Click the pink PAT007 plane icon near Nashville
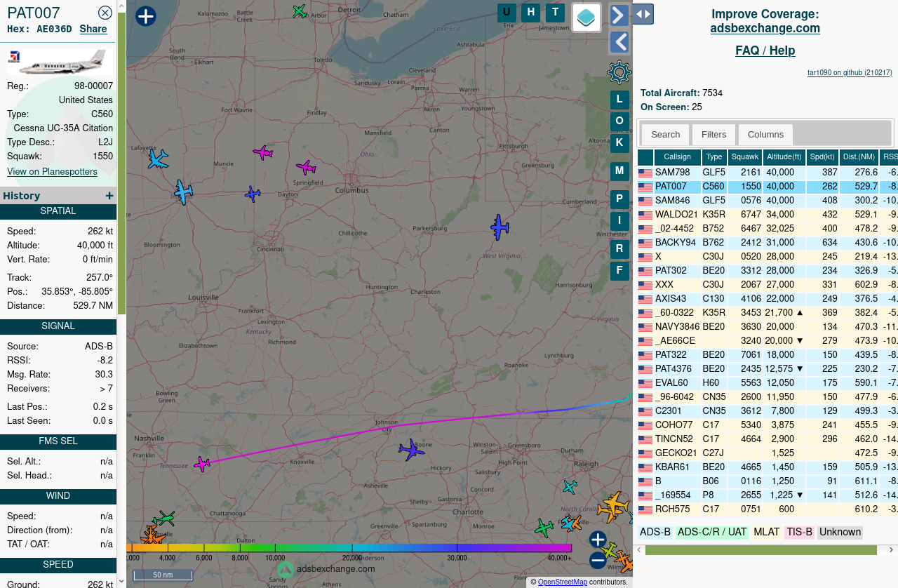This screenshot has height=588, width=898. point(202,464)
